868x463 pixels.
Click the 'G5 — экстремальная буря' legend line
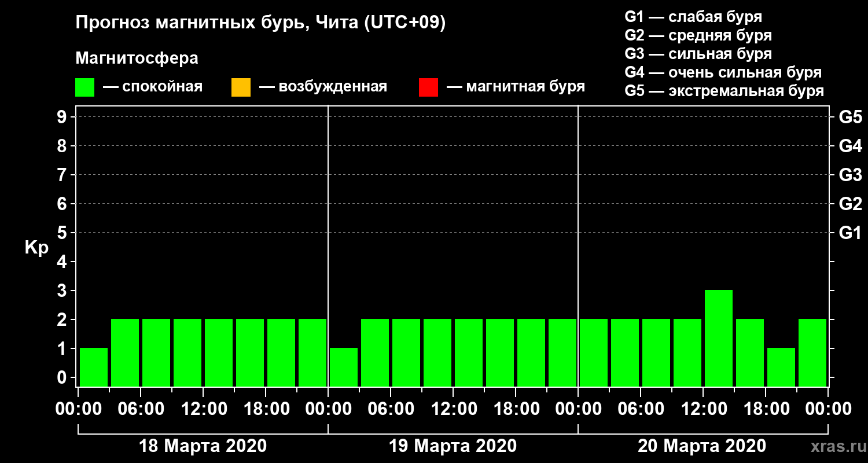pyautogui.click(x=724, y=91)
